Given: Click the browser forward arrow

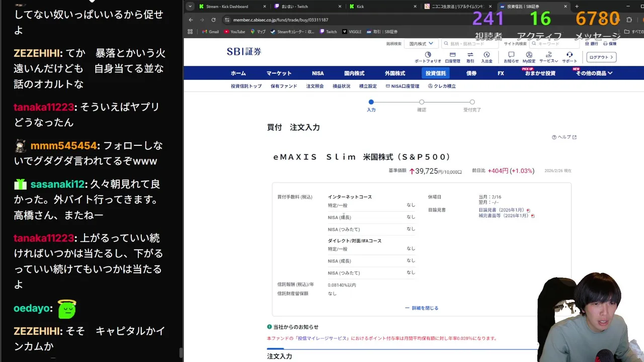Looking at the screenshot, I should 202,20.
